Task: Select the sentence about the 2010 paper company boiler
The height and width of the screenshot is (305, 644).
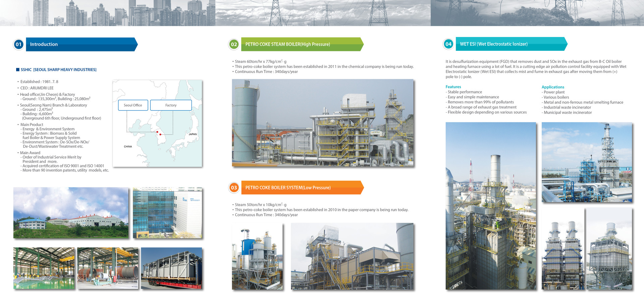Action: click(322, 210)
